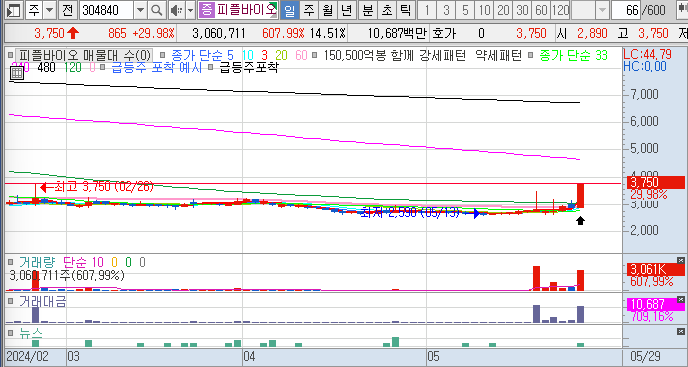688x367 pixels.
Task: Click interval button 60
Action: point(541,10)
